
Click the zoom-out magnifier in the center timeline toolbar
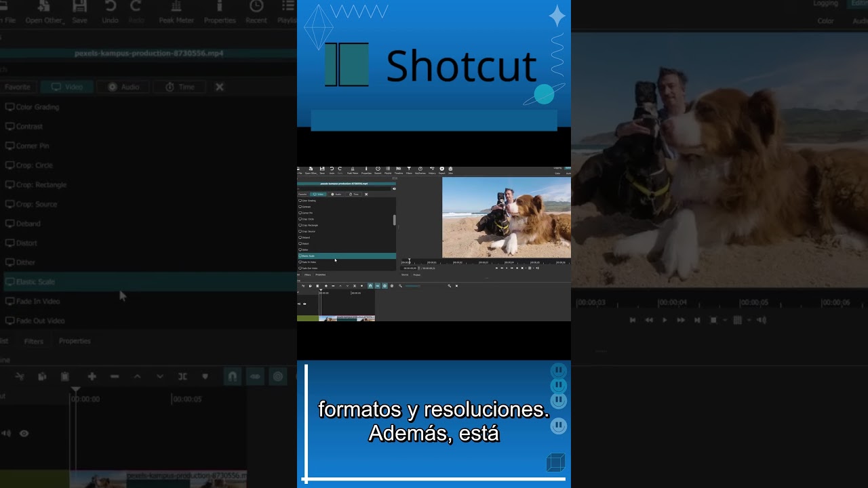400,286
